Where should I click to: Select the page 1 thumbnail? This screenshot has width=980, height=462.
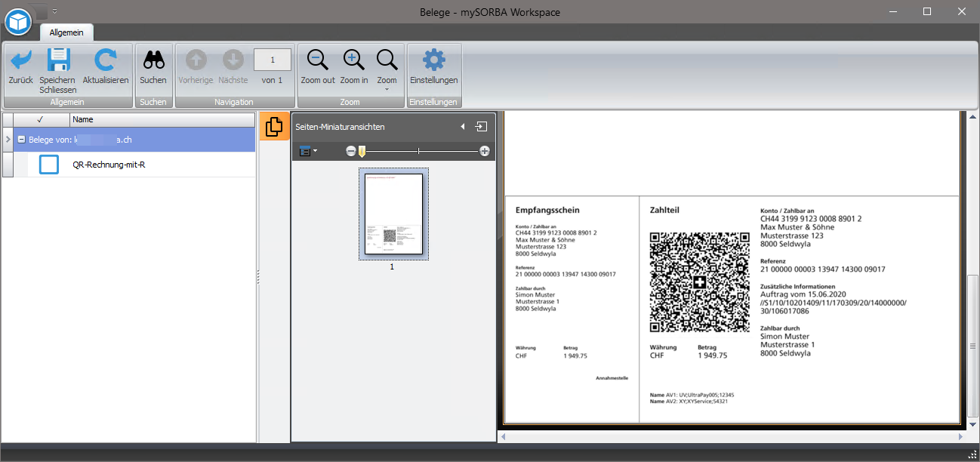pyautogui.click(x=393, y=214)
